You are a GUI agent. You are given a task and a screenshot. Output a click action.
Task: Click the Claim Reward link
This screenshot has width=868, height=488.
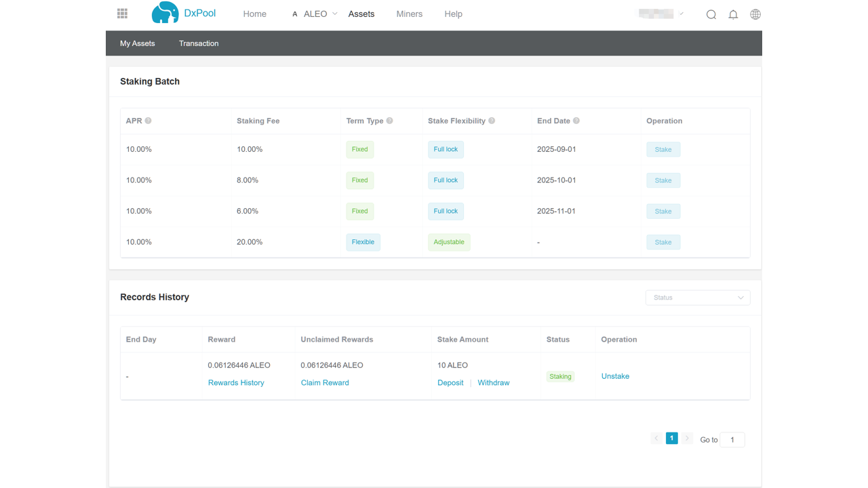[325, 383]
